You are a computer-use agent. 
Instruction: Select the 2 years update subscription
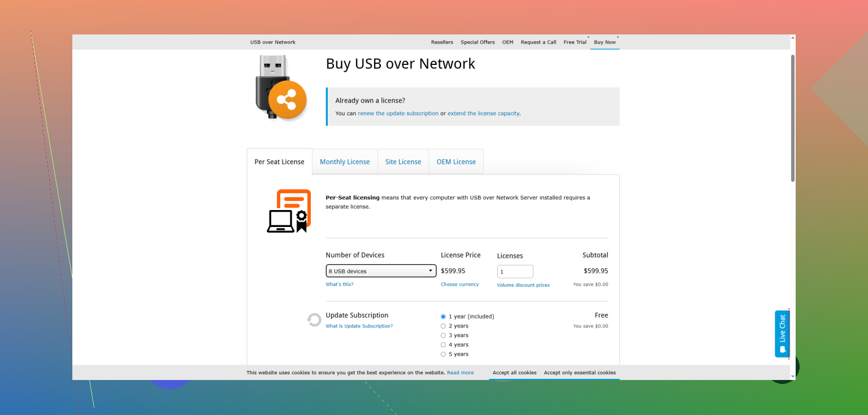[x=443, y=326]
